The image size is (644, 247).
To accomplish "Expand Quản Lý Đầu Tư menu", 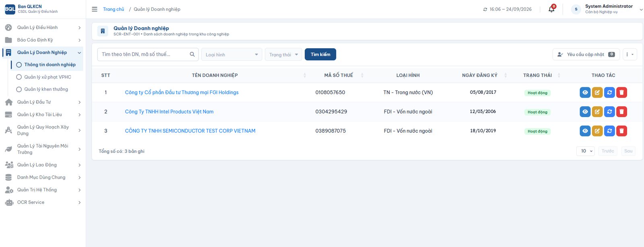I will coord(43,102).
